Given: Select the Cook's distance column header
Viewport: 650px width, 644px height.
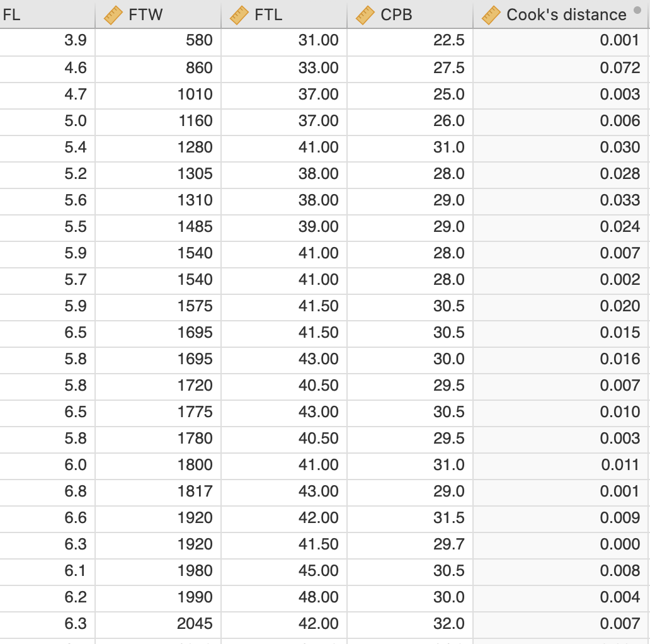Looking at the screenshot, I should pyautogui.click(x=561, y=14).
